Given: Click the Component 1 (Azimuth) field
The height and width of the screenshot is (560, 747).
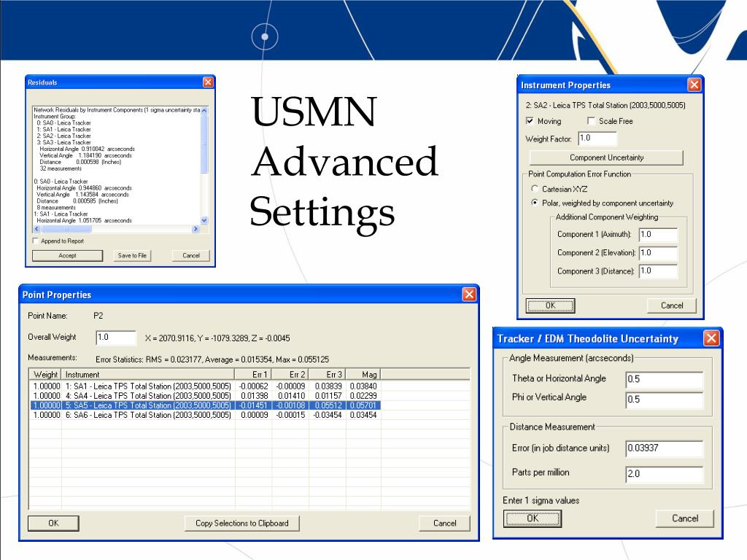Looking at the screenshot, I should pos(658,234).
